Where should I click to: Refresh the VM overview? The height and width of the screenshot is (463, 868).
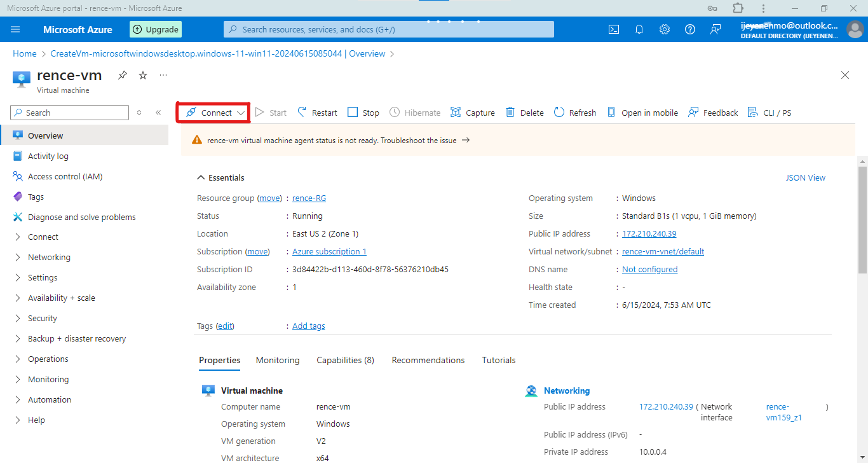click(x=575, y=113)
